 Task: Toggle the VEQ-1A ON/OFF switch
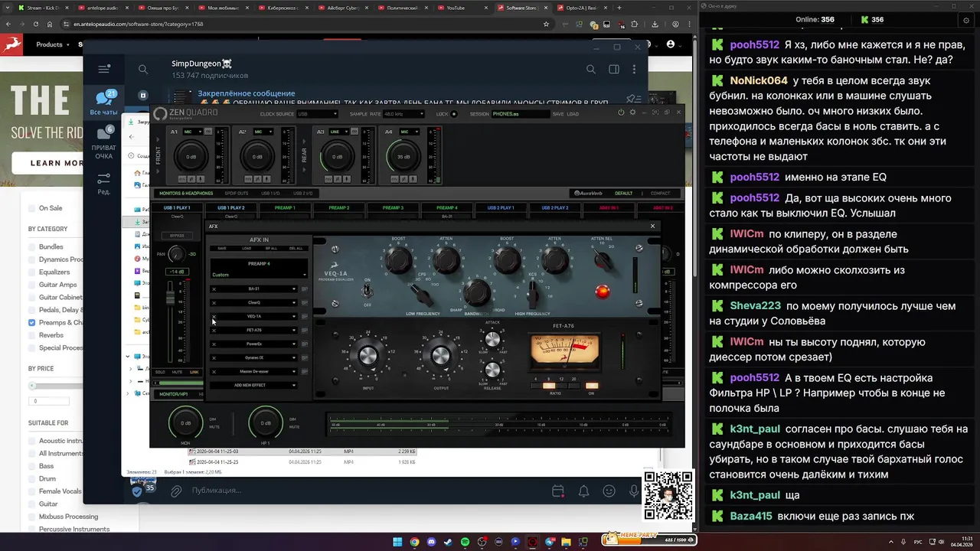coord(367,291)
